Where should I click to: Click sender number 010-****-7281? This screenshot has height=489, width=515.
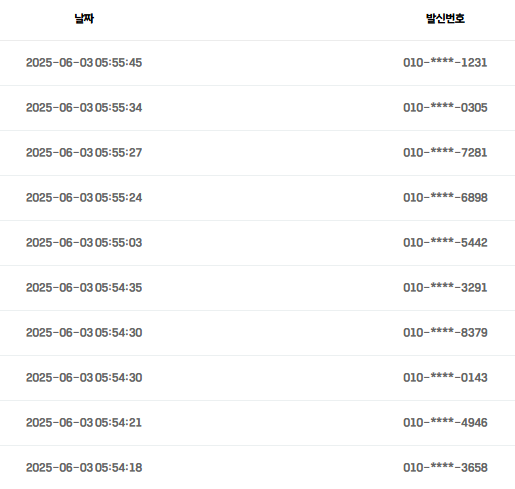click(x=445, y=152)
